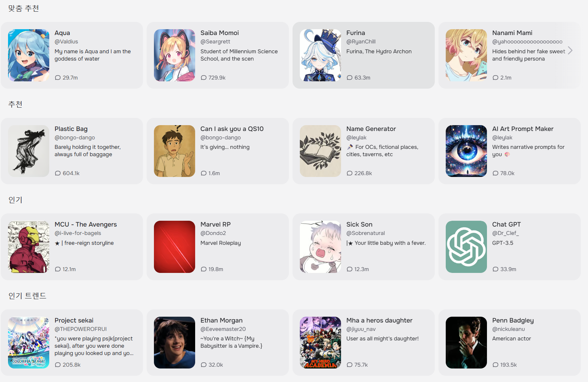Select the Saiba Momoi character title
This screenshot has height=382, width=588.
pos(220,33)
